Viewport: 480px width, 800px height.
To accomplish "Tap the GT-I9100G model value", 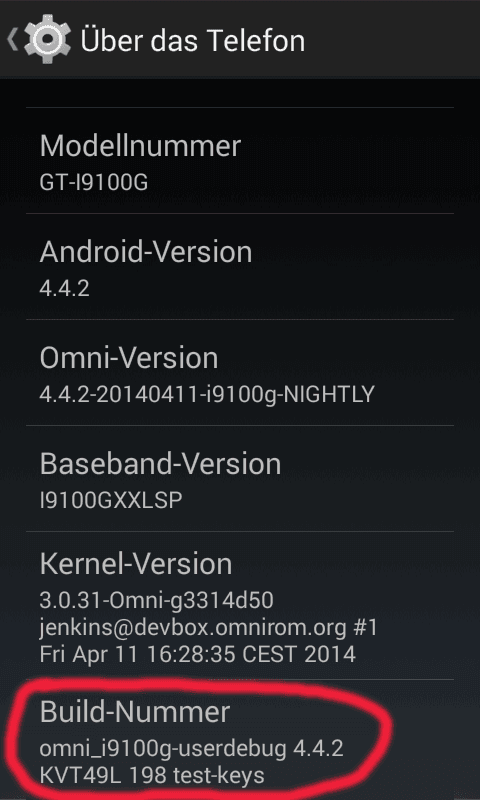I will tap(94, 182).
